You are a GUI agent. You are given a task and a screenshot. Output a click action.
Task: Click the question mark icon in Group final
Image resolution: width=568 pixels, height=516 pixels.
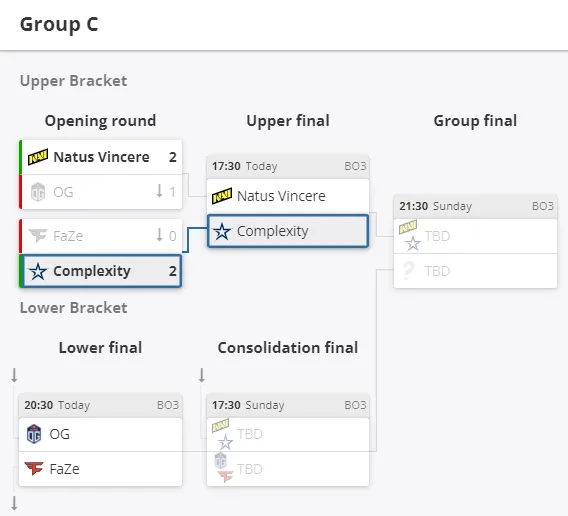[x=408, y=271]
